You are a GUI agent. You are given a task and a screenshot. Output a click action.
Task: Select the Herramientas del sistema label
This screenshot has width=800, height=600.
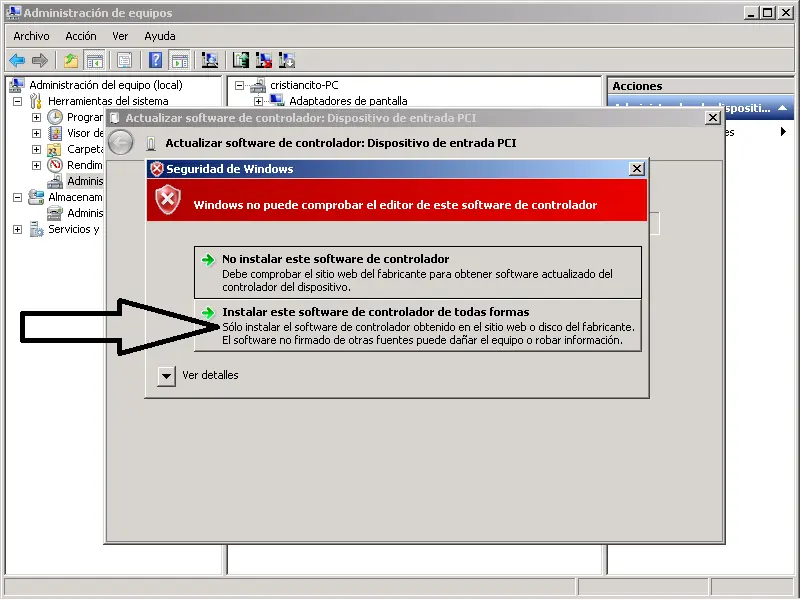coord(108,101)
